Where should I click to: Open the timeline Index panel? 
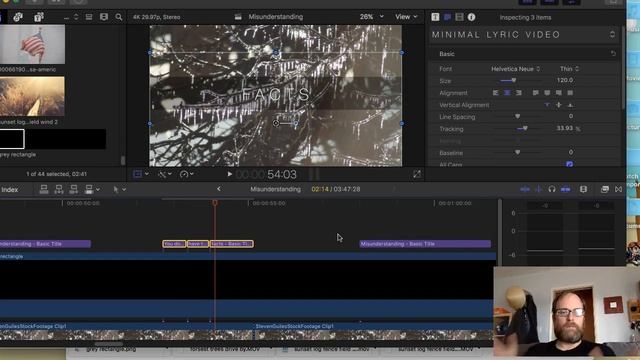pyautogui.click(x=9, y=189)
